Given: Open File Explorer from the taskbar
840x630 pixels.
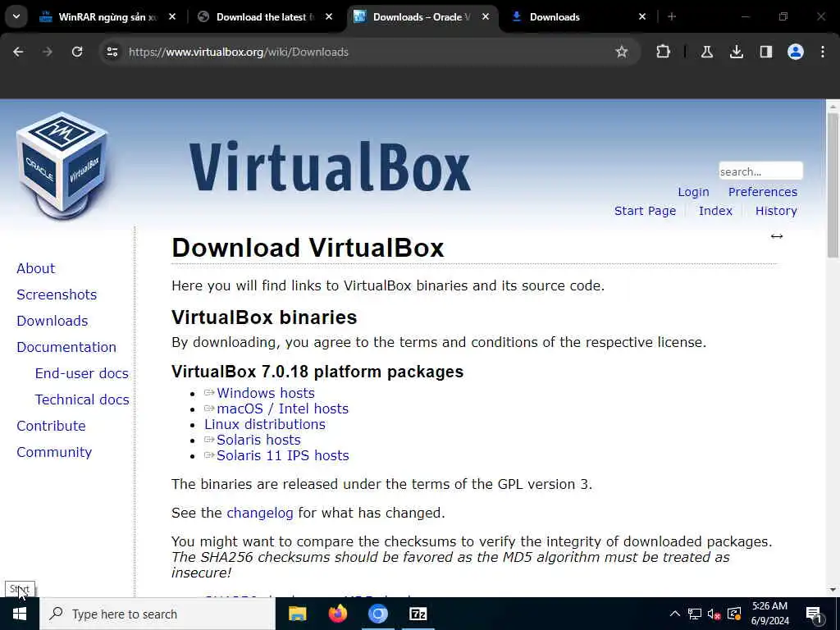Looking at the screenshot, I should 297,614.
